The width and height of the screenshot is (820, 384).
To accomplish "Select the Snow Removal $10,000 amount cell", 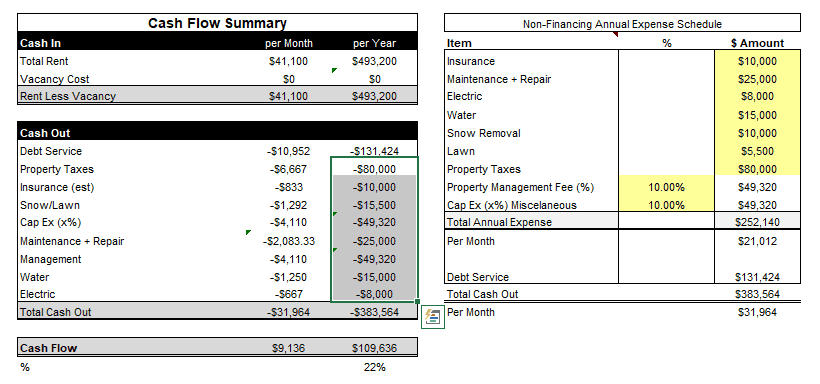I will point(757,133).
